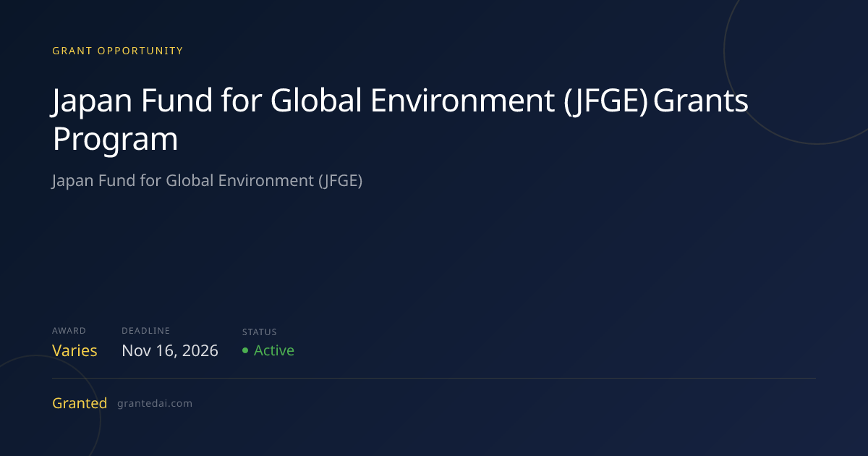
Task: Click the deadline date 'Nov 16, 2026'
Action: [x=170, y=351]
